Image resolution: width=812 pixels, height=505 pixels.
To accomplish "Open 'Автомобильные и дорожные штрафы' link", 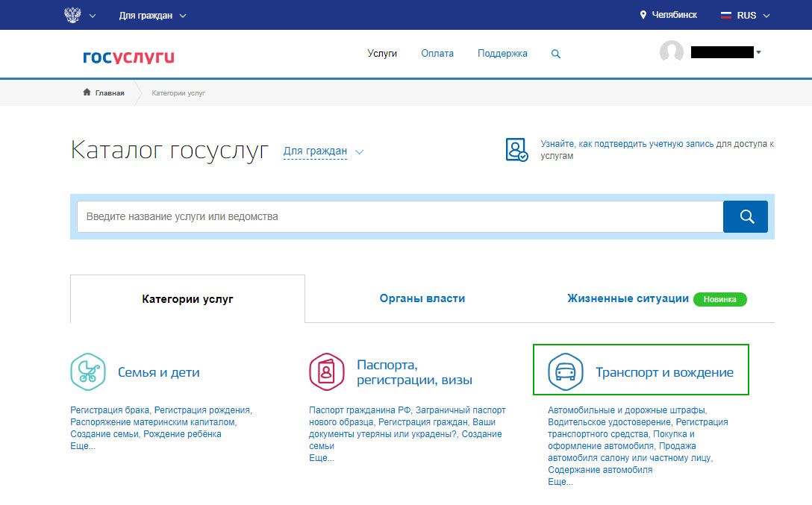I will point(627,410).
